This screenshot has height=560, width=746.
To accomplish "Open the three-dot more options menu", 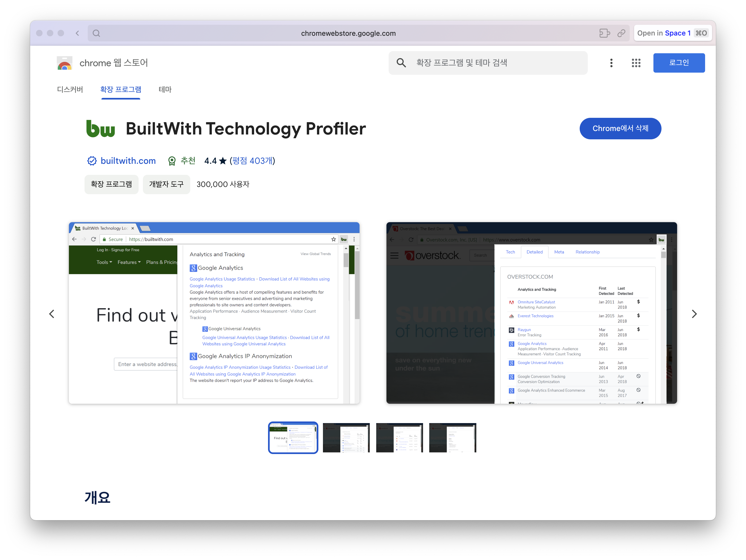I will point(611,63).
